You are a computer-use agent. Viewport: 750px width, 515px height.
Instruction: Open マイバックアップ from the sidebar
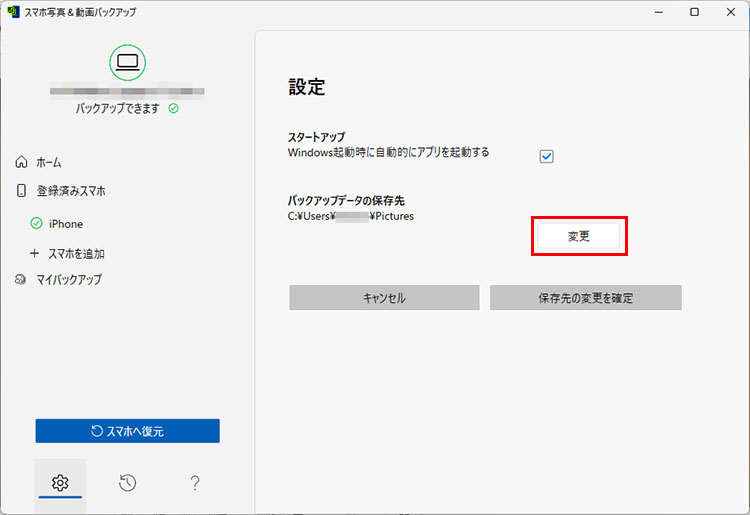pyautogui.click(x=68, y=279)
